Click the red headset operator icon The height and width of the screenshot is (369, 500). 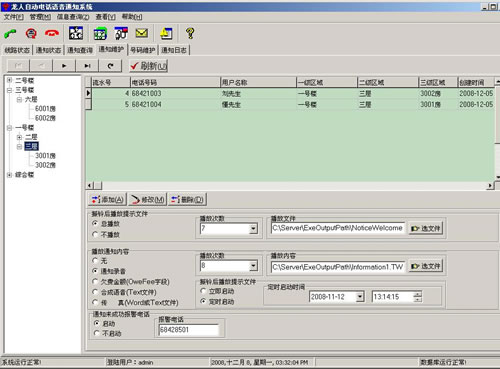tap(31, 33)
